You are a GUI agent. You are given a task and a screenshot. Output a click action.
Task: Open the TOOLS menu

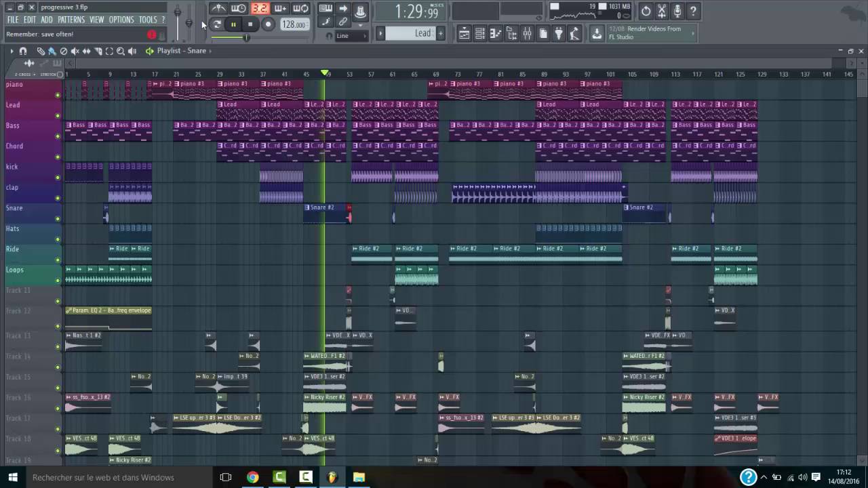click(x=148, y=20)
